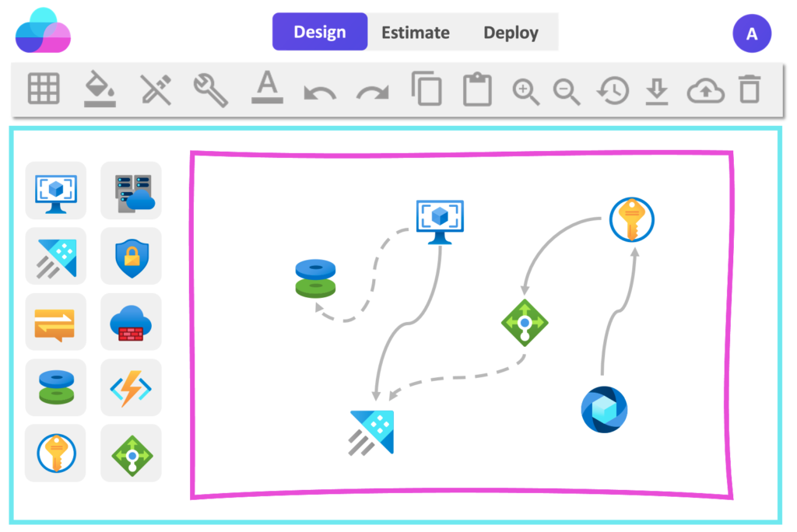The width and height of the screenshot is (797, 532).
Task: Select the Design tab
Action: coord(320,32)
